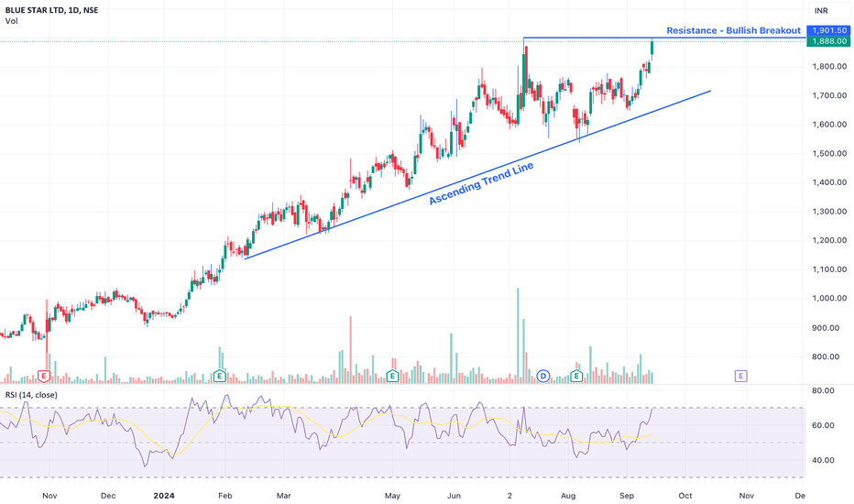Click the 1,500.00 price axis tick
Screen dimensions: 854x504
(x=829, y=153)
